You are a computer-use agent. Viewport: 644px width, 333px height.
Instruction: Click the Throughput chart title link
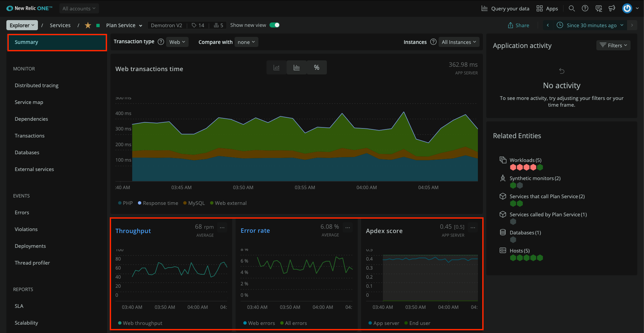(133, 231)
